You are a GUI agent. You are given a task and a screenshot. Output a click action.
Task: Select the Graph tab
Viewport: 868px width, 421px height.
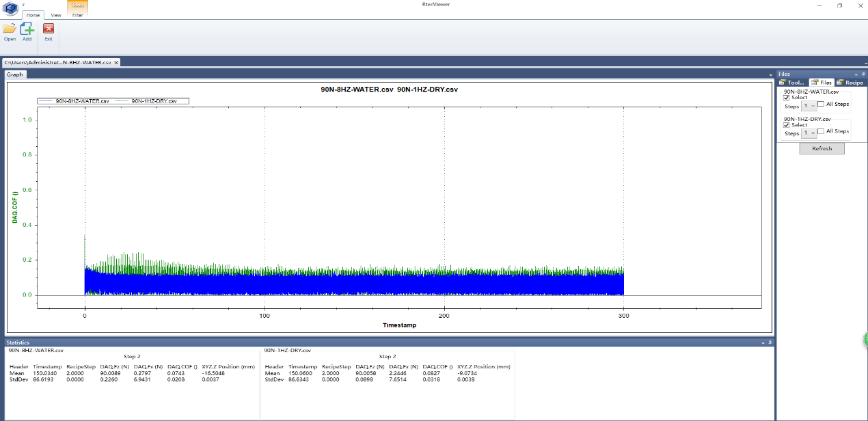[15, 74]
